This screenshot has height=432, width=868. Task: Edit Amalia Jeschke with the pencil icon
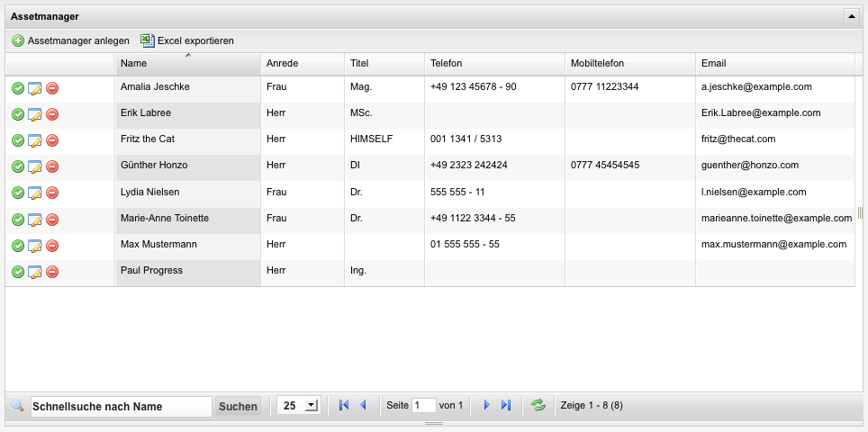click(x=35, y=88)
